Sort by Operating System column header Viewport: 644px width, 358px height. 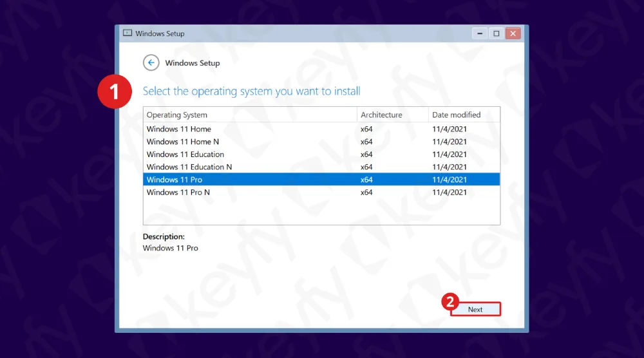250,115
